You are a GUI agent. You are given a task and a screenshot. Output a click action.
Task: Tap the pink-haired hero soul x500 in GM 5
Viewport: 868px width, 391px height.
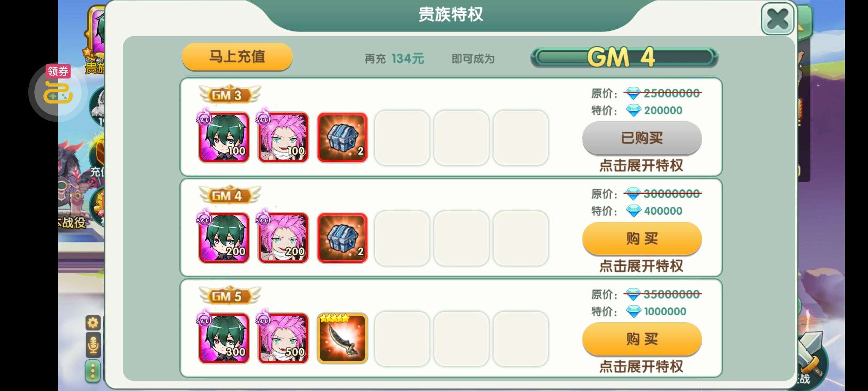point(283,338)
